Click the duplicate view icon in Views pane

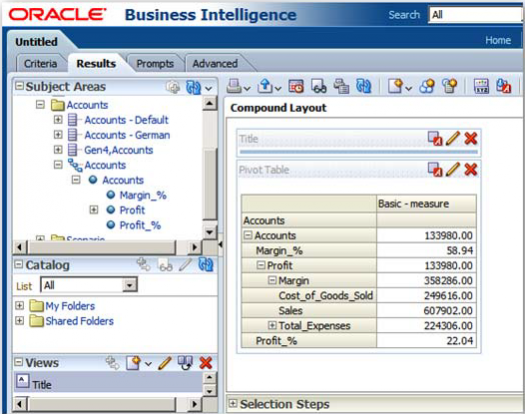click(185, 363)
